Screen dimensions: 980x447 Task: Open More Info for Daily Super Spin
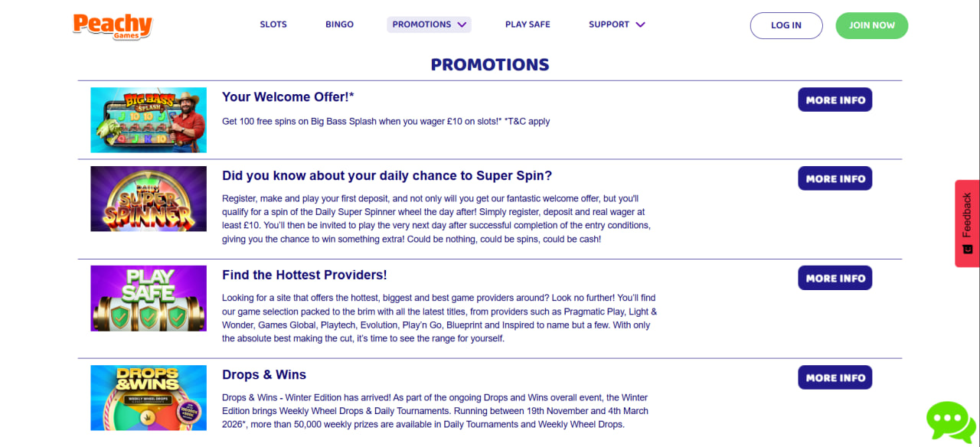click(x=835, y=178)
